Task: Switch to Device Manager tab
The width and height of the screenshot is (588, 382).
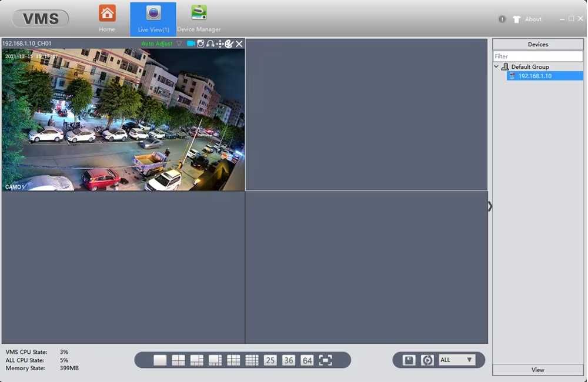Action: click(199, 18)
